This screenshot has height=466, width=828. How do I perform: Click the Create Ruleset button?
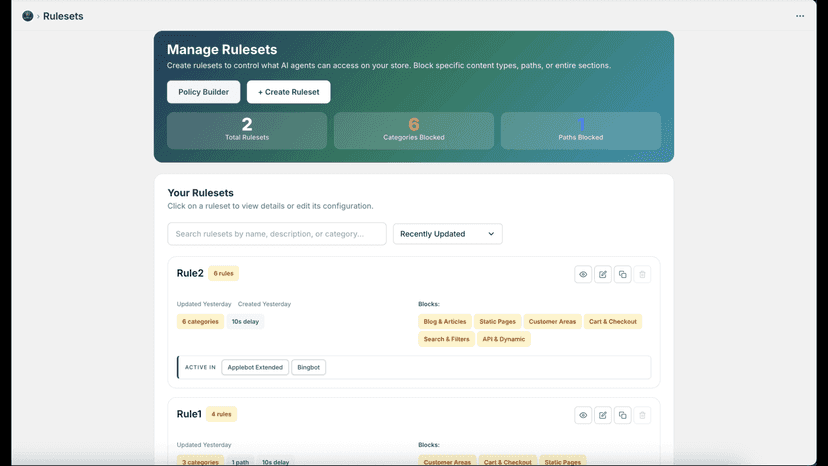(x=288, y=92)
